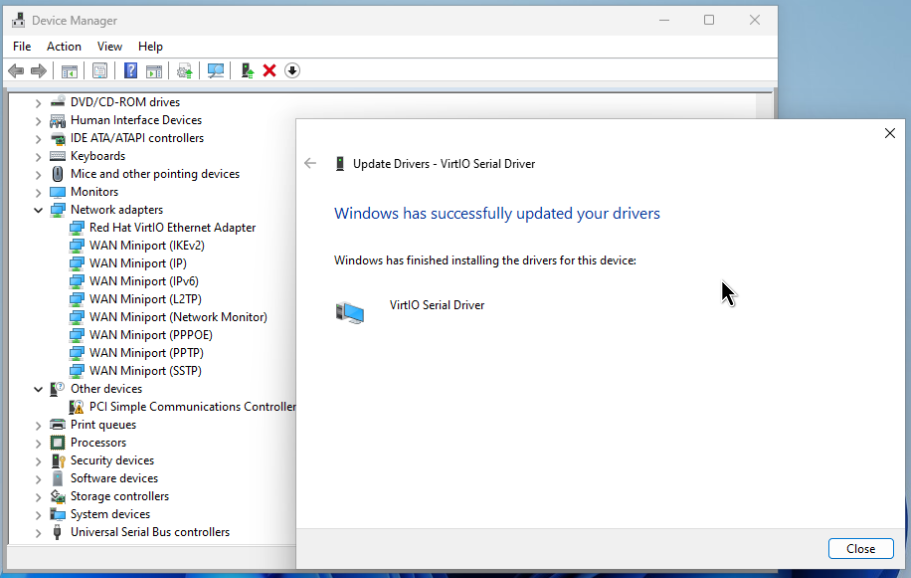Viewport: 911px width, 578px height.
Task: Collapse the Network adapters tree node
Action: [38, 210]
